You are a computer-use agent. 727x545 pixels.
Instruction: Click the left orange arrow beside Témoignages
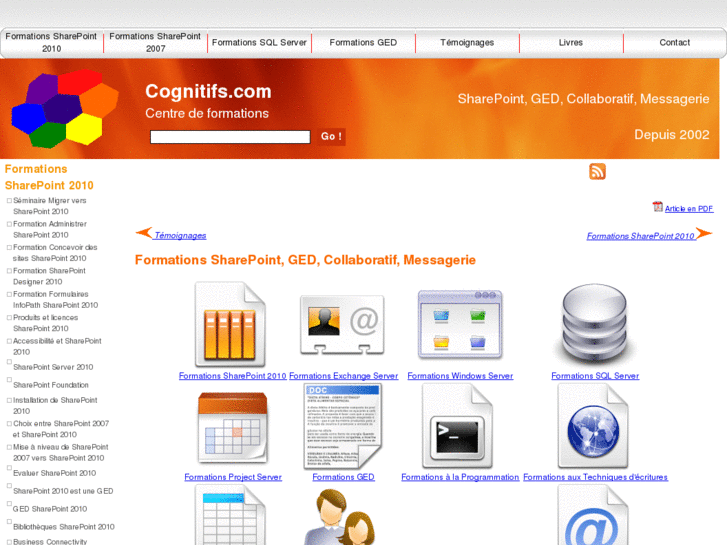coord(144,232)
